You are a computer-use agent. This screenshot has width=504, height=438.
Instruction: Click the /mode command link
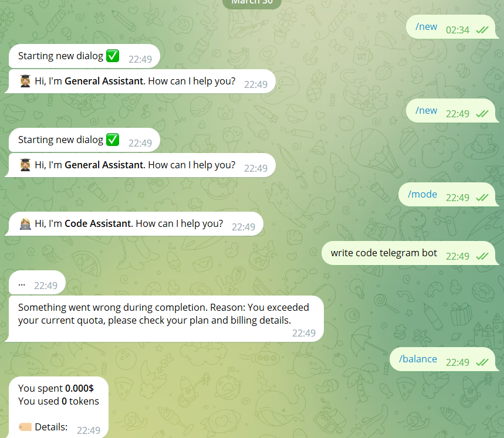422,194
